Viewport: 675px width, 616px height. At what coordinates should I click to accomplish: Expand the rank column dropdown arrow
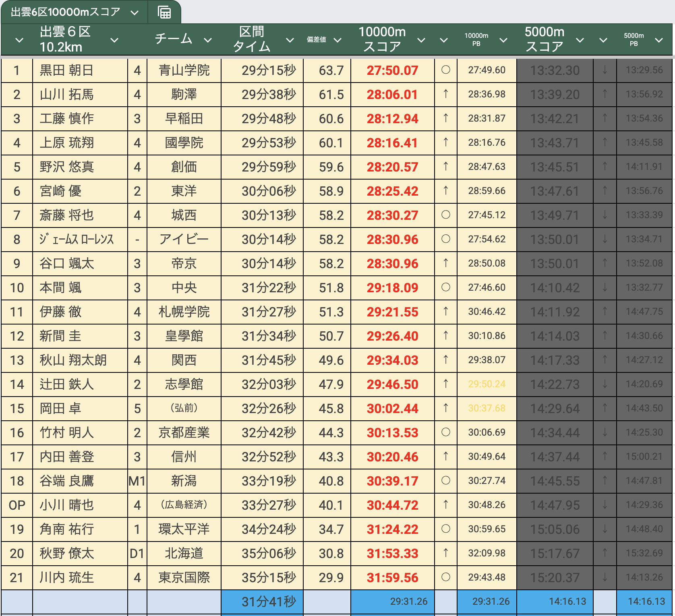(x=19, y=40)
